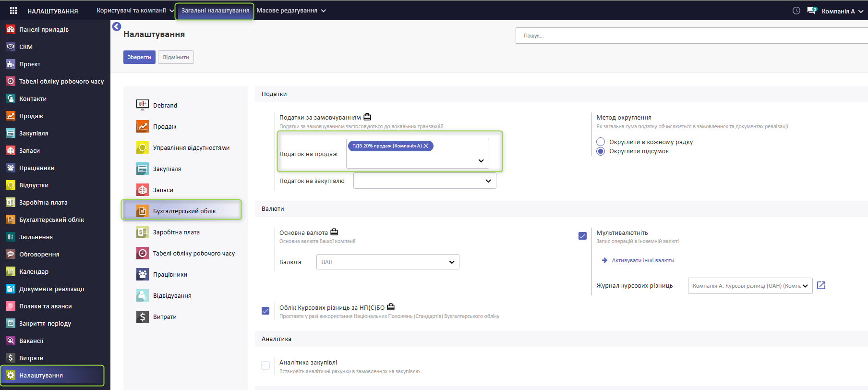Image resolution: width=868 pixels, height=390 pixels.
Task: Open Журнал курсових різниць dropdown
Action: 750,286
